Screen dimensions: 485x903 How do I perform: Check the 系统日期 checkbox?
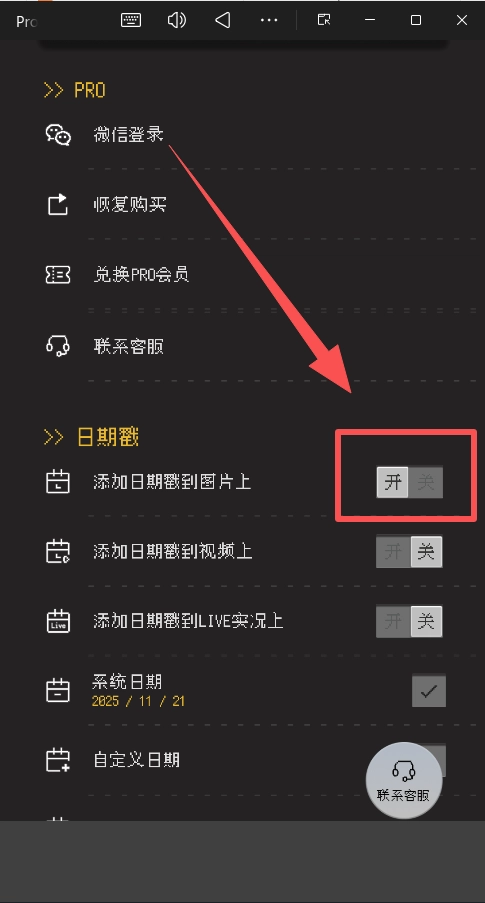[x=429, y=691]
